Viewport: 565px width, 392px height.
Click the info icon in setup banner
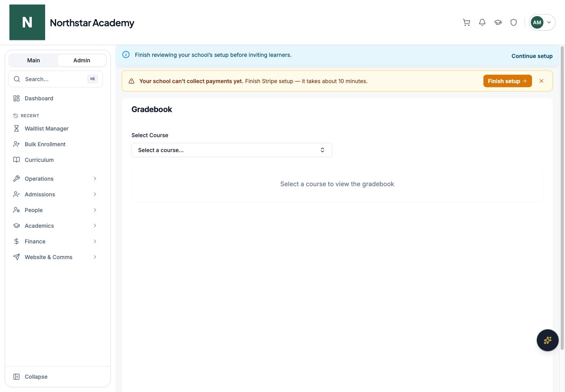point(126,55)
